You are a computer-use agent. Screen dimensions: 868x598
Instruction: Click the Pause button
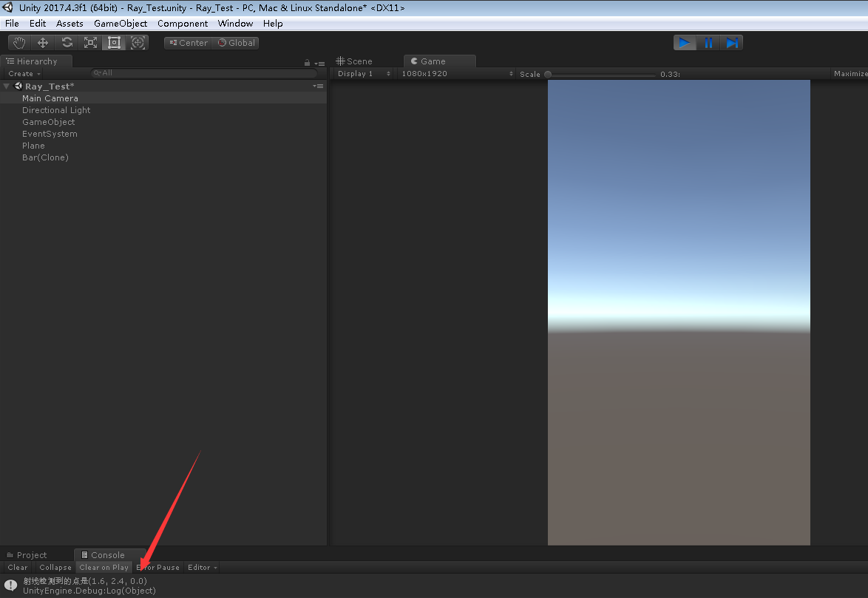click(x=708, y=43)
